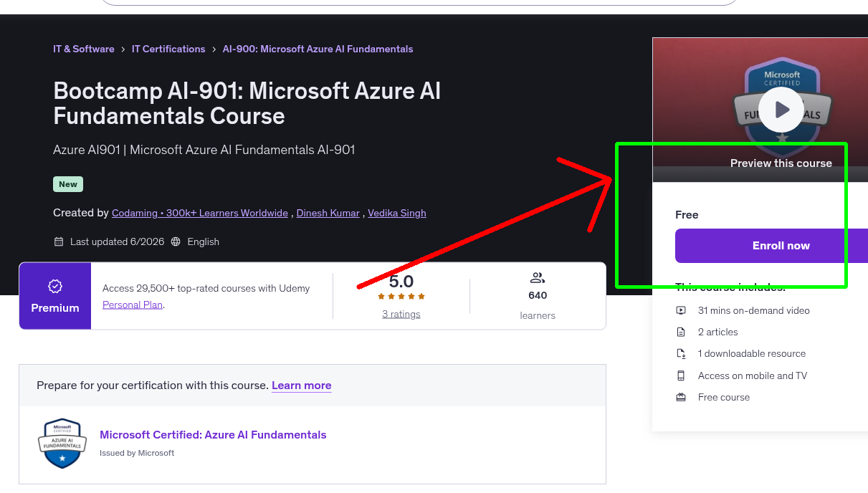Open the Personal Plan link
The height and width of the screenshot is (493, 868).
(x=133, y=305)
